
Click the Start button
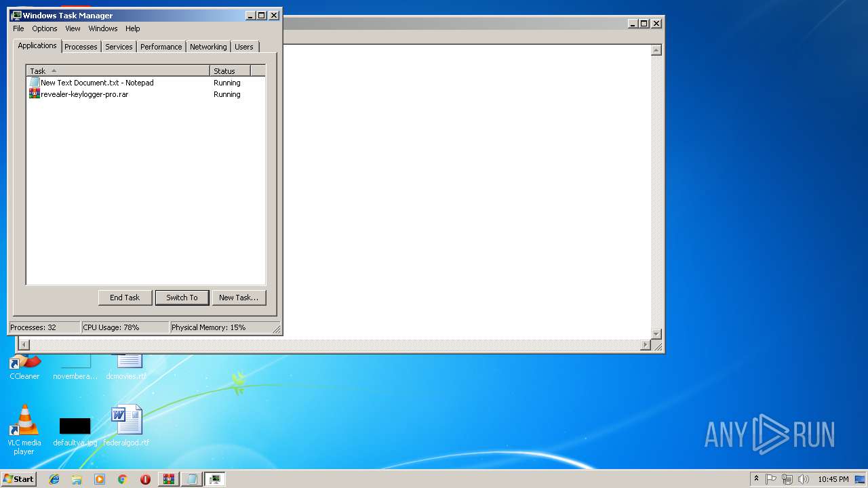click(18, 479)
